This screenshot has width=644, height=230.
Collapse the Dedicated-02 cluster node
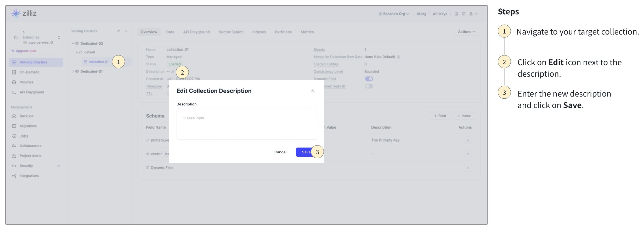pyautogui.click(x=73, y=44)
